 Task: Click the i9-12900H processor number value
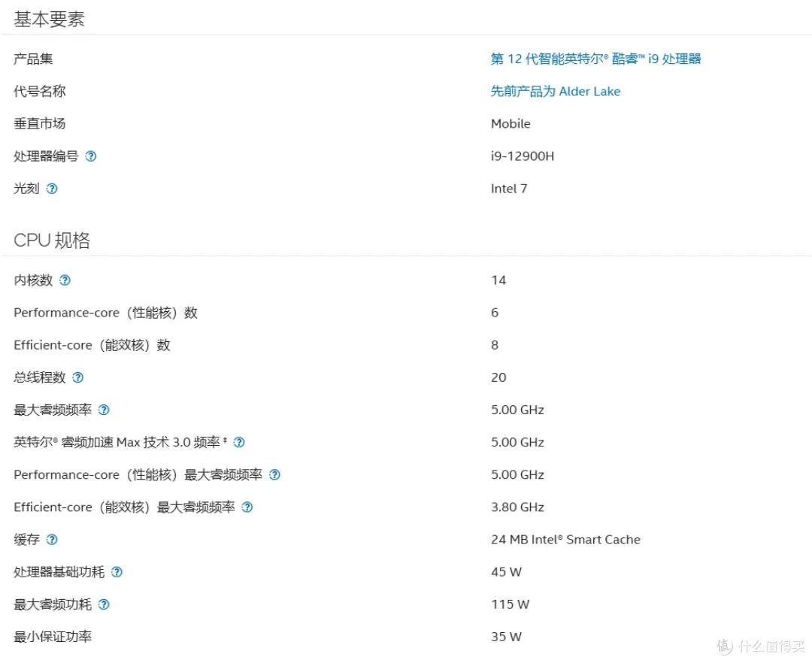(x=522, y=156)
